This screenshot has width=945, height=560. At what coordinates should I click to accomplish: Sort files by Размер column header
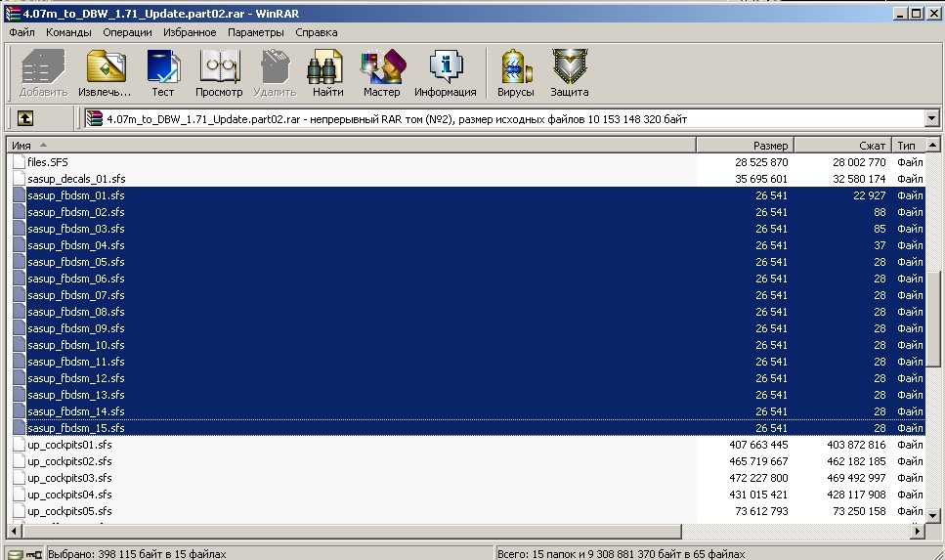[746, 146]
